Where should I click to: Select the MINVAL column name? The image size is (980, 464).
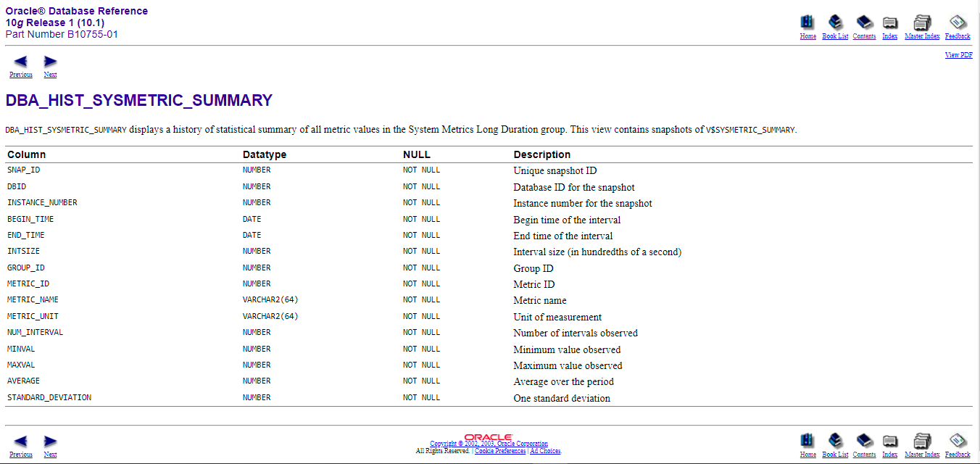tap(21, 349)
